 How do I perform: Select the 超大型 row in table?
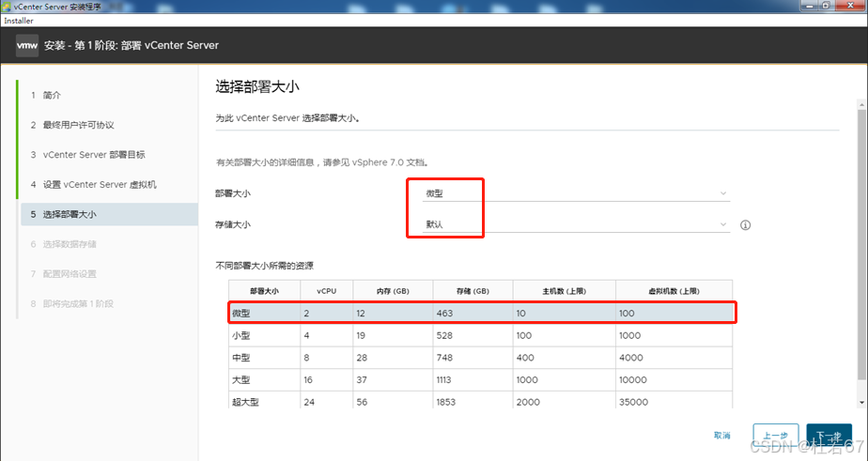(x=481, y=401)
